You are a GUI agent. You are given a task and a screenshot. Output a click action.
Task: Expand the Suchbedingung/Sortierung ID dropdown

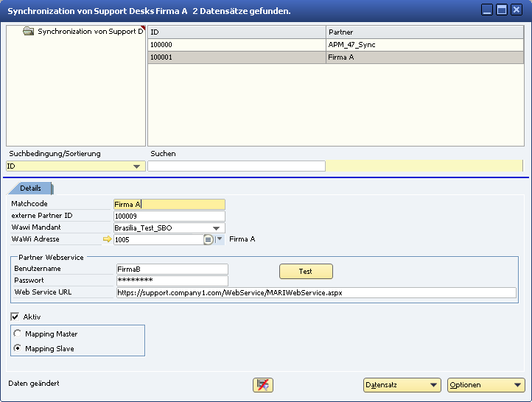[x=137, y=166]
